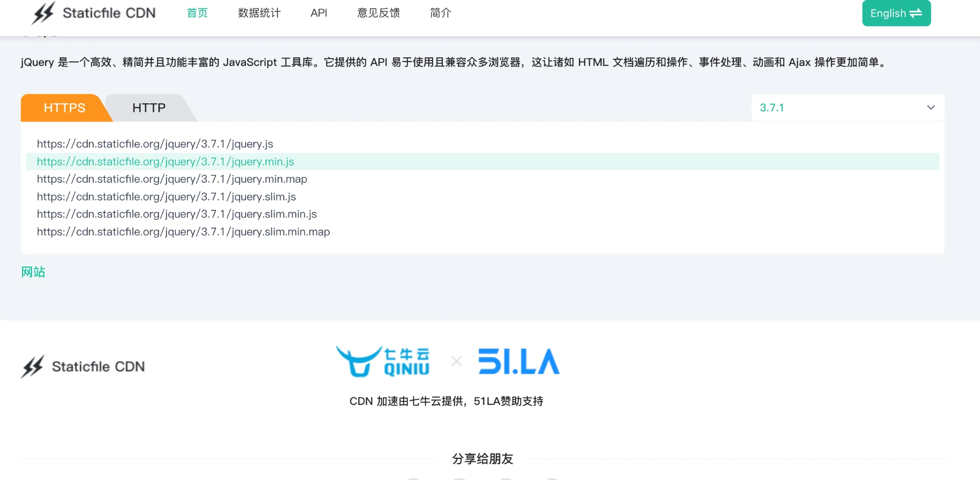Switch to the HTTP tab
The height and width of the screenshot is (480, 980).
pos(149,108)
